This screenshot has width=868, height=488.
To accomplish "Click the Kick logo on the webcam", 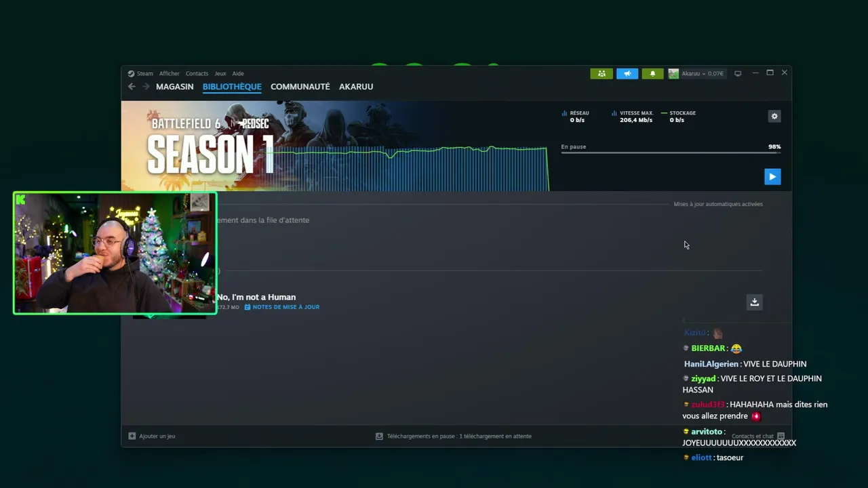I will pyautogui.click(x=20, y=199).
